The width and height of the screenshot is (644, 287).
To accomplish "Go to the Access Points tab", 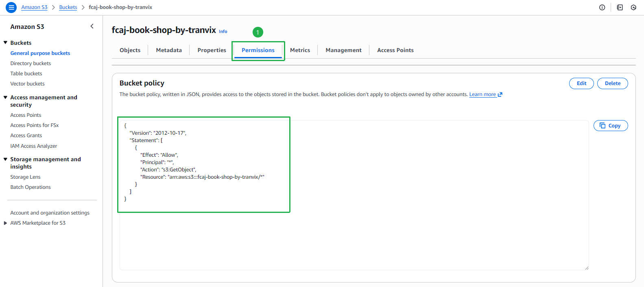I will tap(395, 50).
